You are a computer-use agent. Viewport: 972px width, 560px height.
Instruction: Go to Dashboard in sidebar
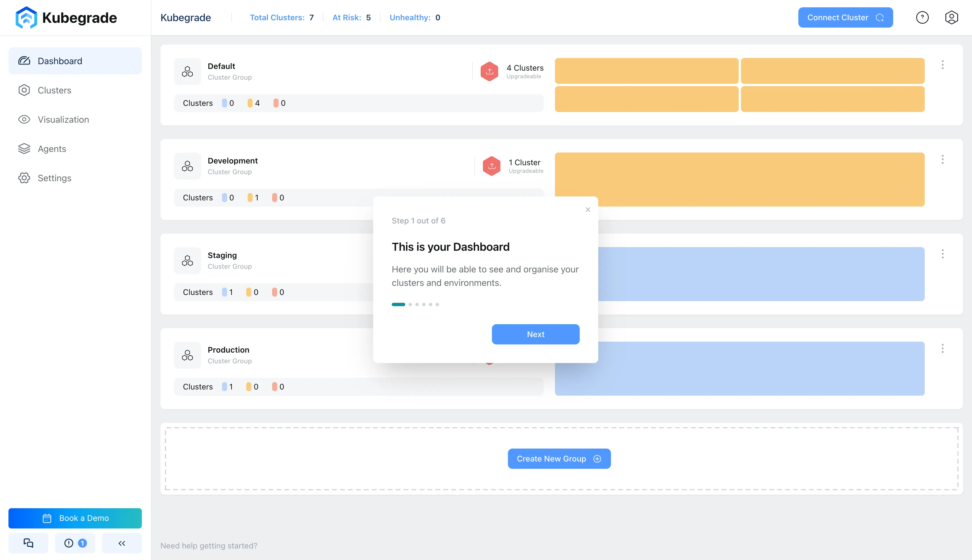75,61
